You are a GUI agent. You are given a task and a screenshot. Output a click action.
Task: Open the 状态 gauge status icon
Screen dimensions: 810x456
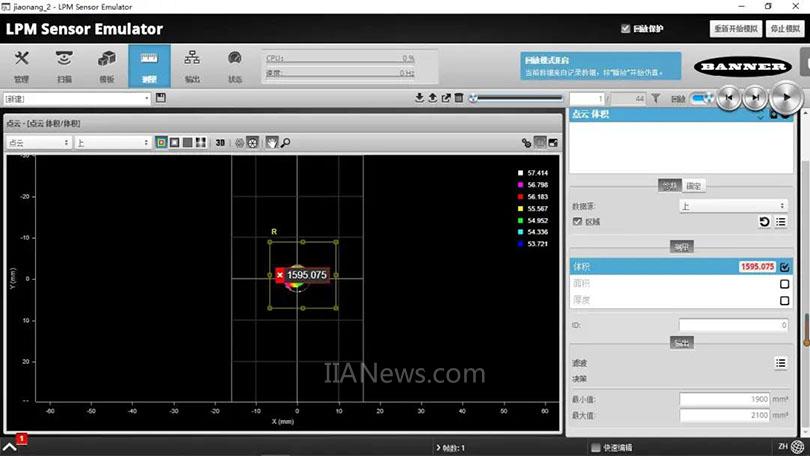pos(235,64)
